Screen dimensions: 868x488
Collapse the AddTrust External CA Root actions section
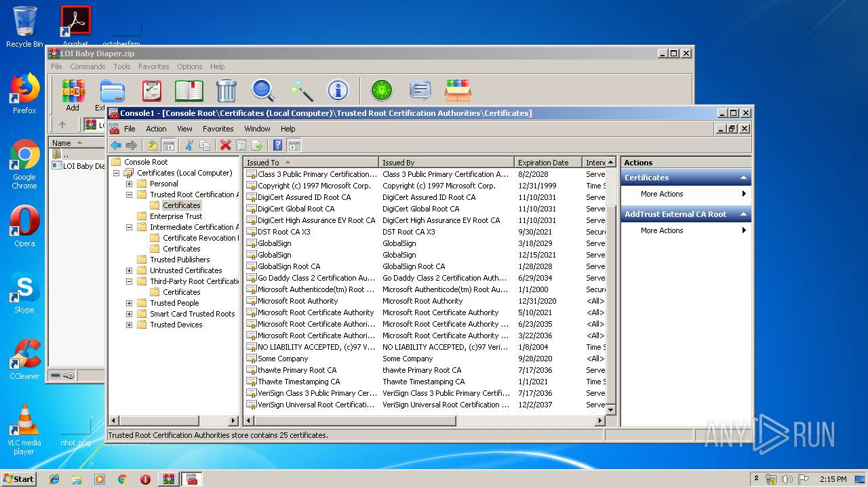743,214
